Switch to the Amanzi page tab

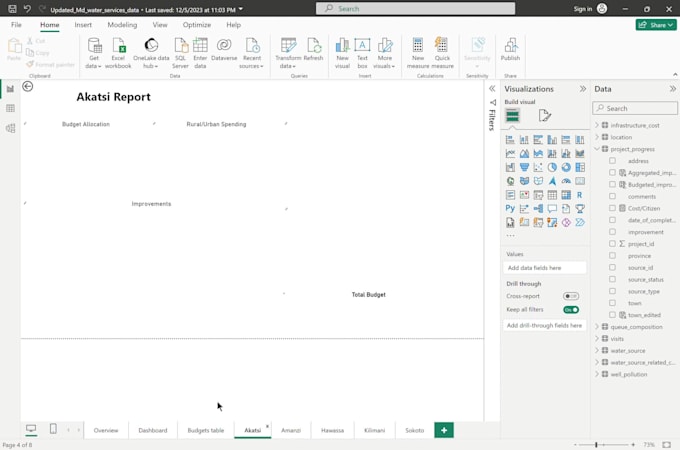coord(291,430)
